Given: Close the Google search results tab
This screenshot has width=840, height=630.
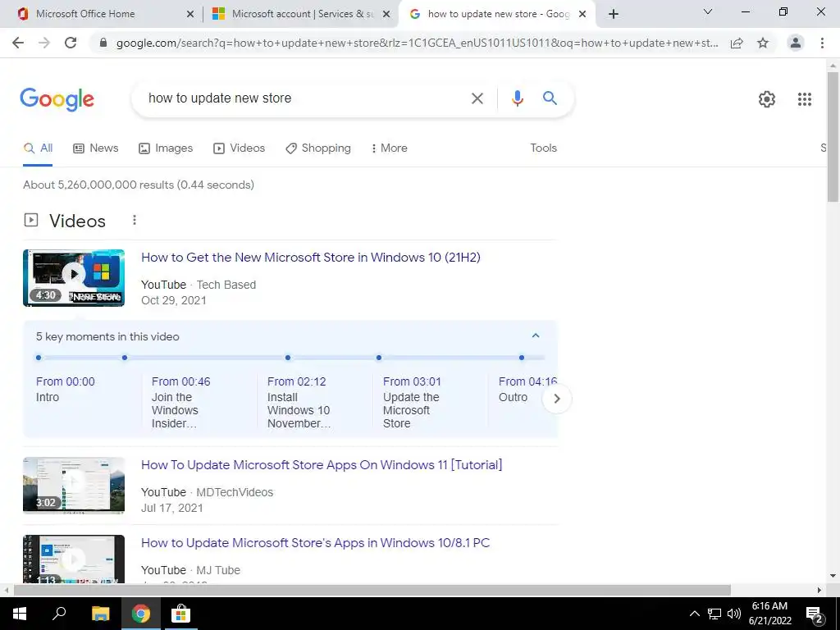Looking at the screenshot, I should [x=583, y=15].
